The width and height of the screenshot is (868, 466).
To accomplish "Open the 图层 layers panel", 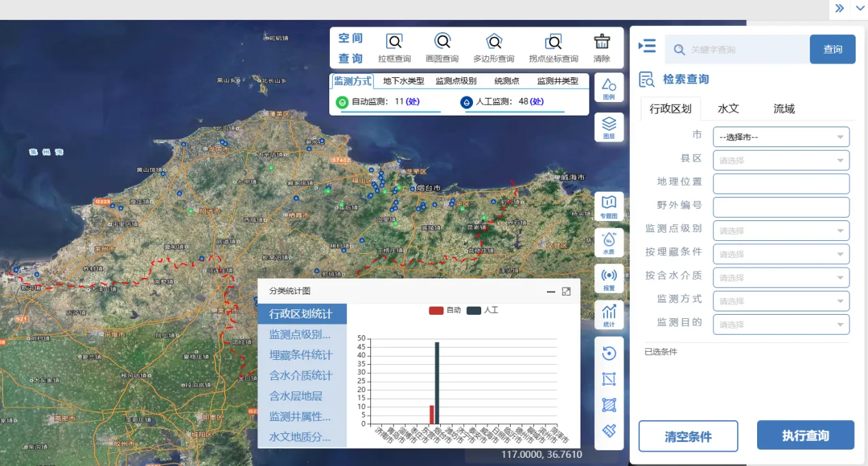I will 609,127.
